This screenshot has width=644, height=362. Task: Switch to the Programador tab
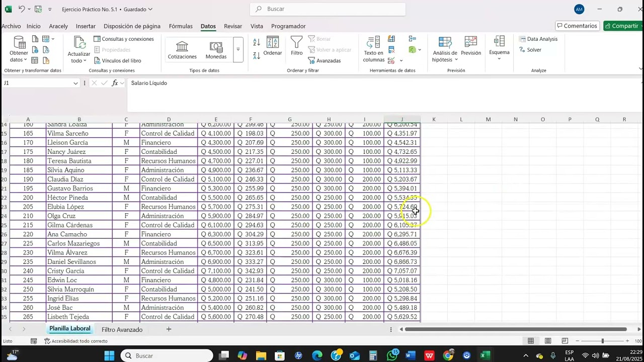click(288, 26)
